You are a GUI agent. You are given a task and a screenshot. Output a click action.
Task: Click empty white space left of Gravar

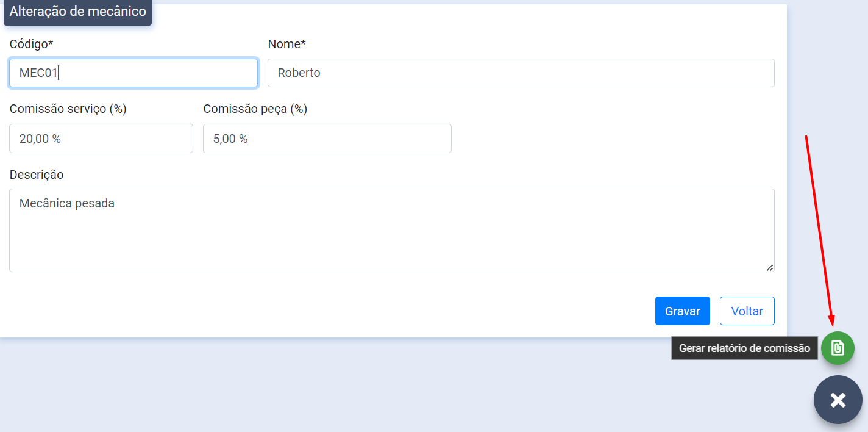coord(366,311)
